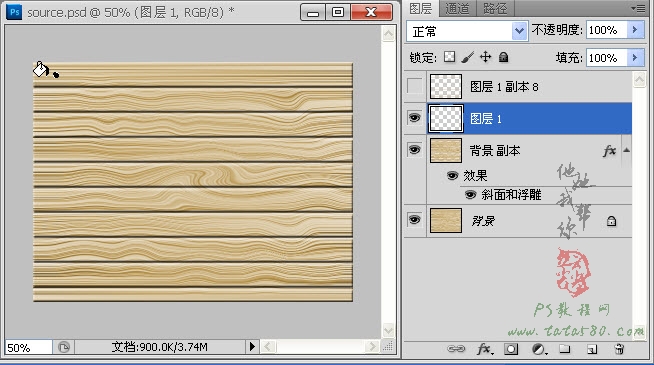
Task: Click the link layers chain icon
Action: 456,349
